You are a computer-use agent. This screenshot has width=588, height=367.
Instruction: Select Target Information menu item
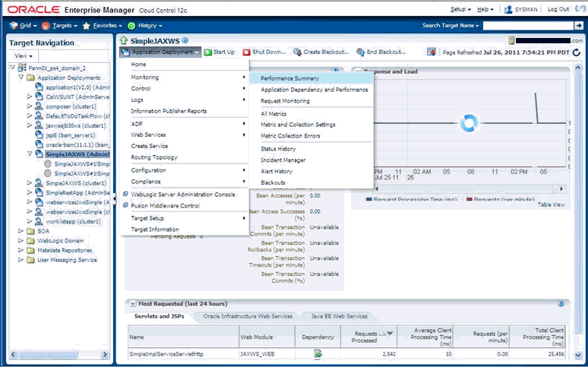pos(155,229)
